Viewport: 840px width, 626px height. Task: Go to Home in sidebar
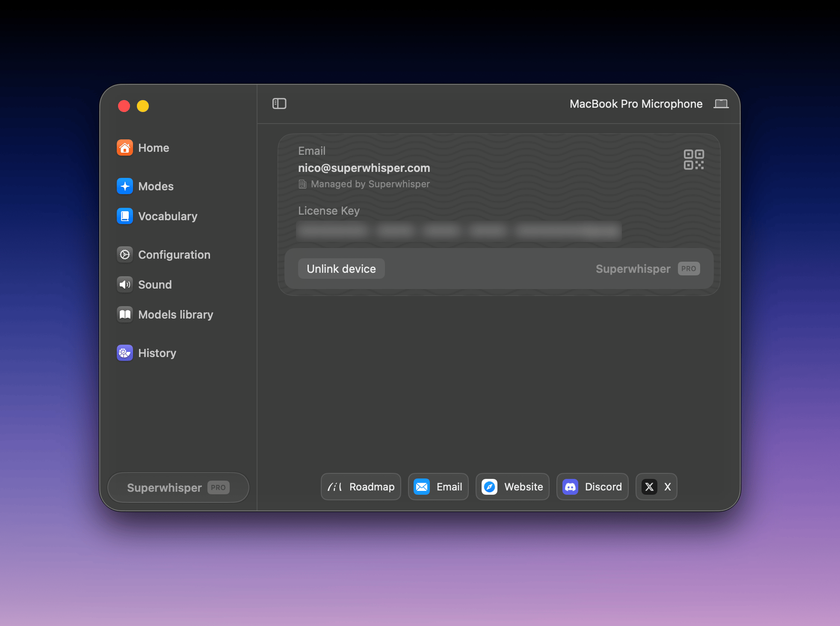click(x=154, y=148)
